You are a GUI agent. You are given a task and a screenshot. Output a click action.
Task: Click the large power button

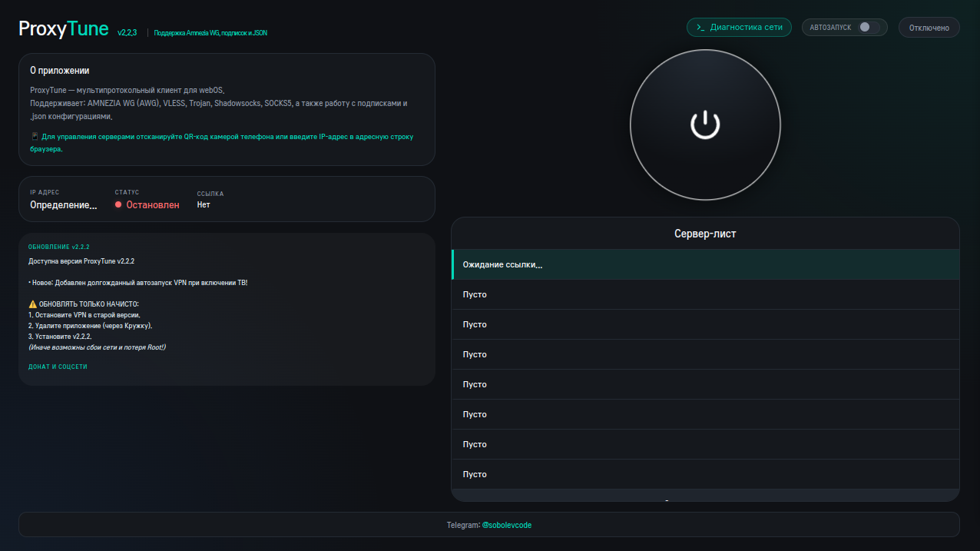705,124
